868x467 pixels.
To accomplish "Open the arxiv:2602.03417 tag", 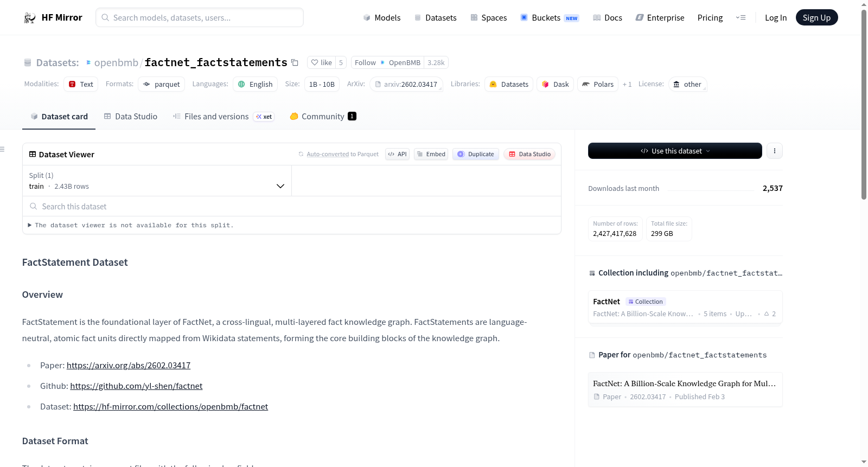I will click(x=406, y=84).
